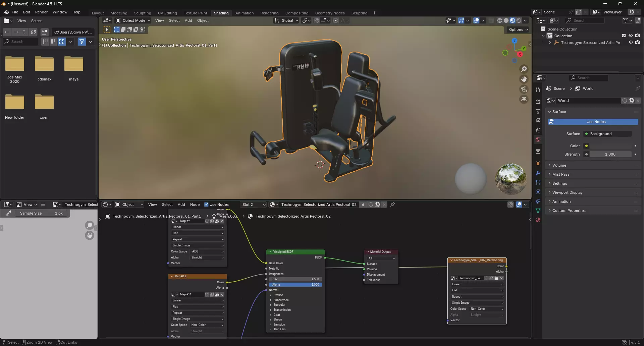Image resolution: width=644 pixels, height=346 pixels.
Task: Toggle snapping magnet in 3D viewport
Action: coord(317,20)
